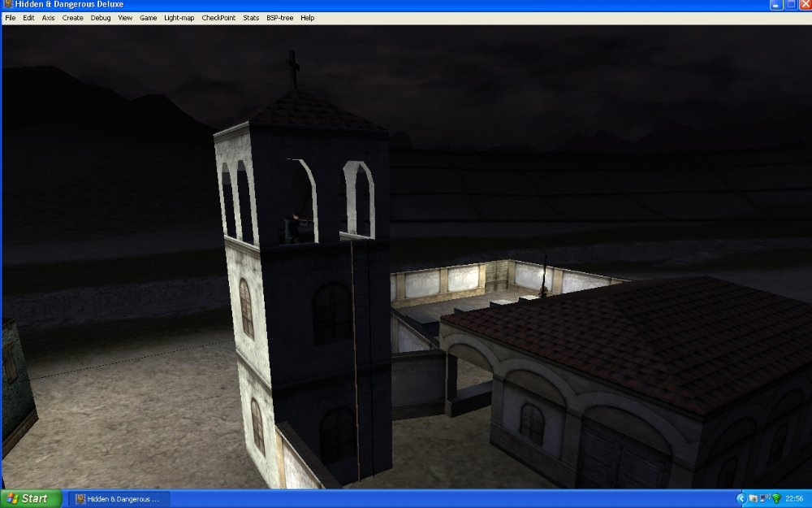Open the Create menu
The width and height of the screenshot is (812, 508).
click(x=72, y=18)
